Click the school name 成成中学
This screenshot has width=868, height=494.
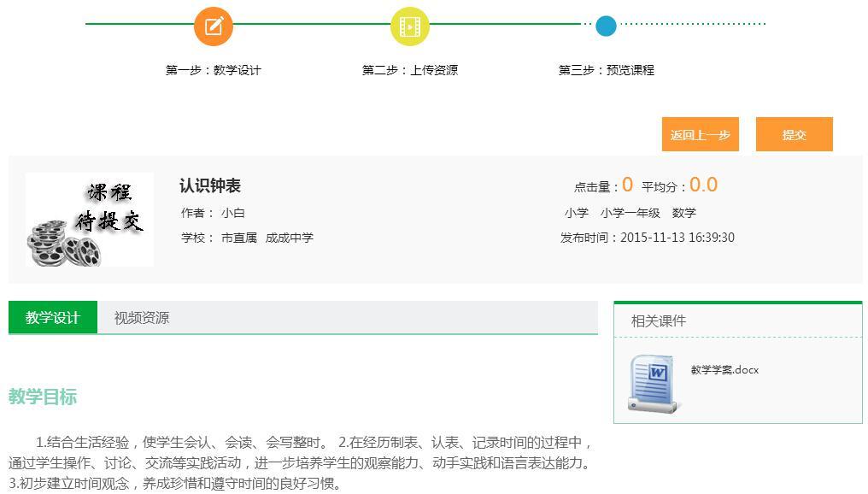click(x=290, y=238)
